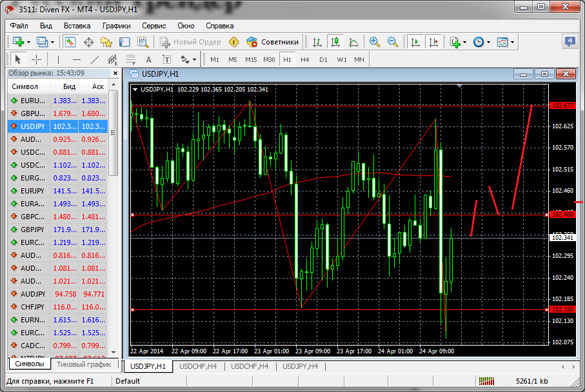Select the Cursor arrow tool
The image size is (585, 392).
click(x=18, y=59)
